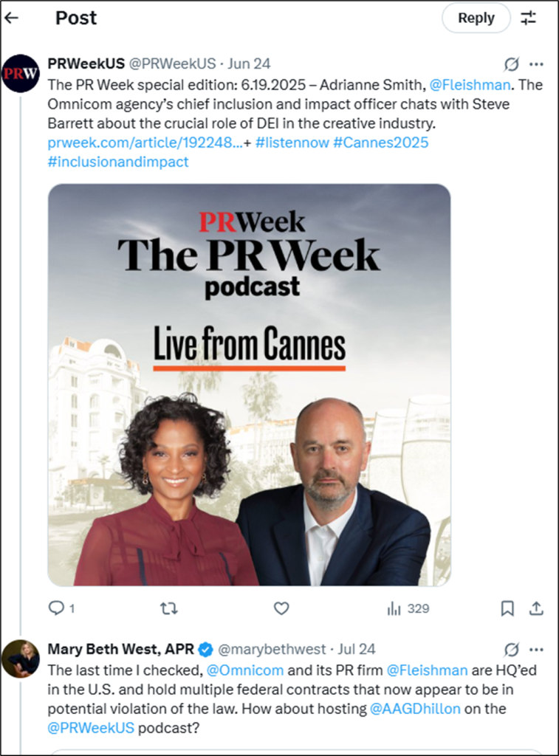The height and width of the screenshot is (756, 559).
Task: Open the PRW profile avatar
Action: [x=21, y=73]
